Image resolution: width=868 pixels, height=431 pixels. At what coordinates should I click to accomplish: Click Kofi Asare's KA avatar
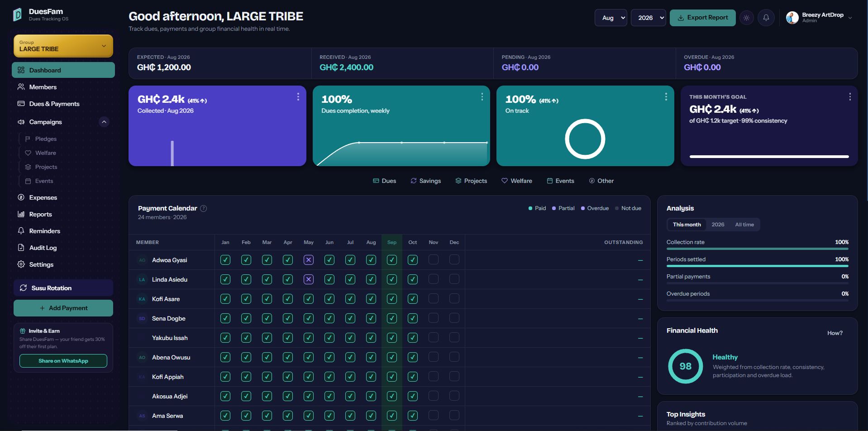coord(142,299)
